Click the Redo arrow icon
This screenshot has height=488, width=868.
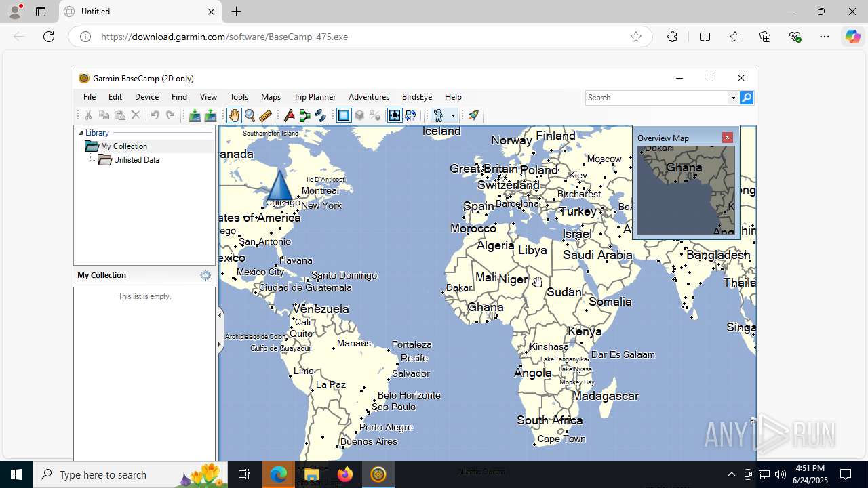tap(170, 115)
